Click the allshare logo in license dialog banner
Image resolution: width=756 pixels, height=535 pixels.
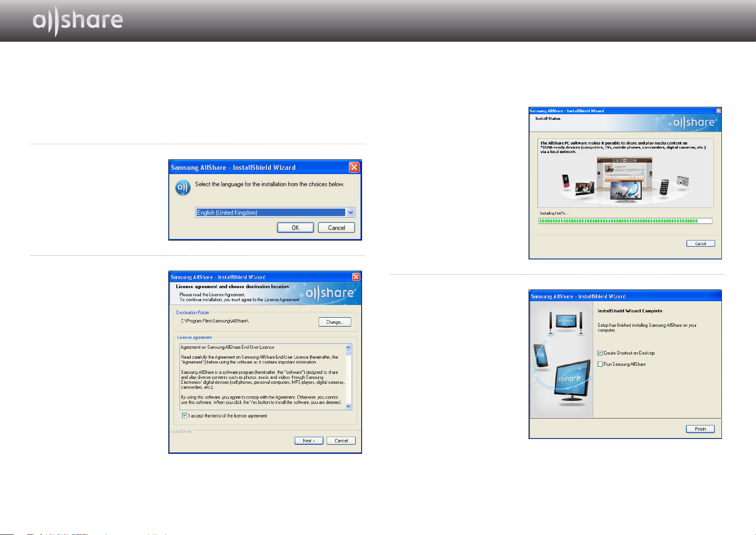[x=330, y=294]
